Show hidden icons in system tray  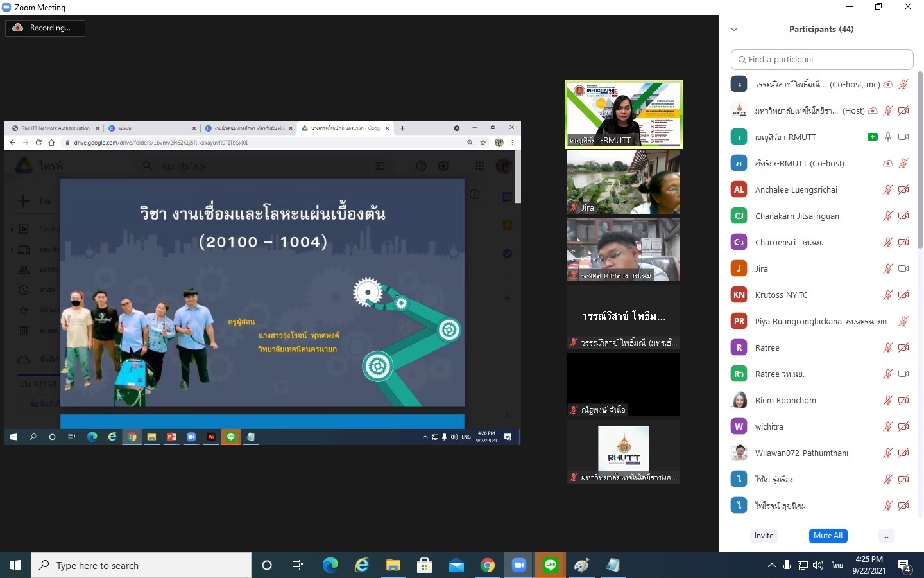(771, 565)
